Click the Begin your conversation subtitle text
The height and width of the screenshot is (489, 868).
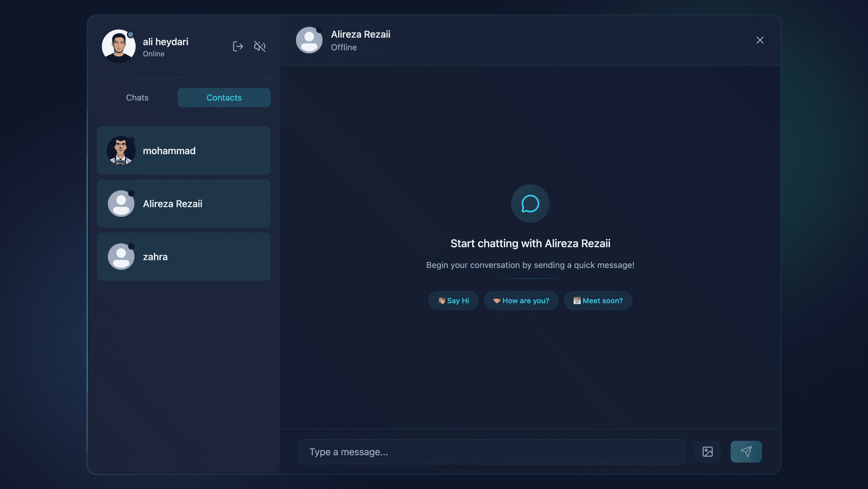[x=530, y=265]
